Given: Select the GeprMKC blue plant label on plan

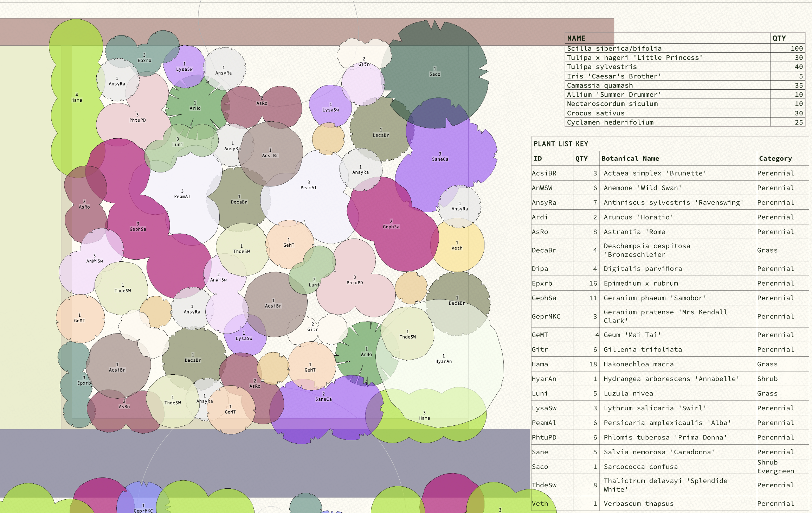Looking at the screenshot, I should point(143,508).
